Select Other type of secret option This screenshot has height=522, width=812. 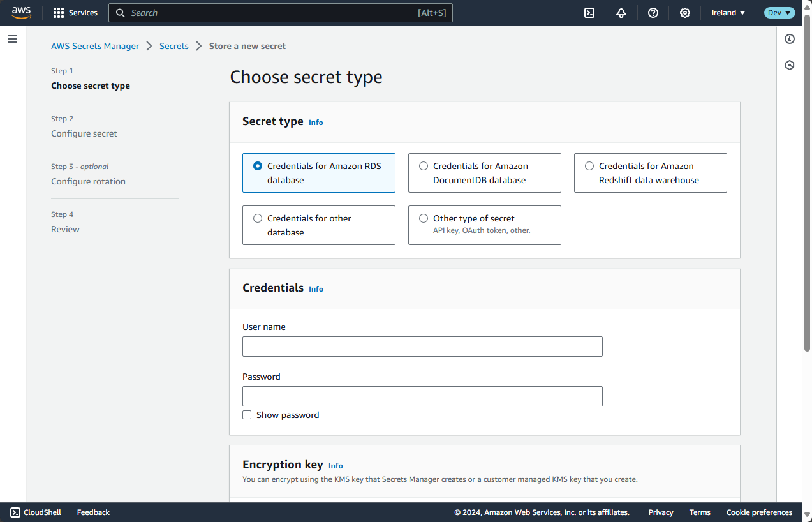(x=424, y=218)
